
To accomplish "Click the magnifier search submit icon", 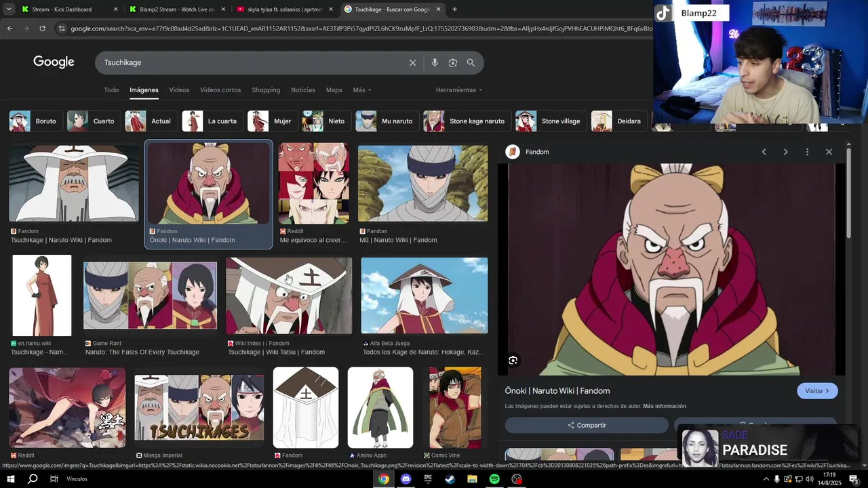I will point(471,62).
